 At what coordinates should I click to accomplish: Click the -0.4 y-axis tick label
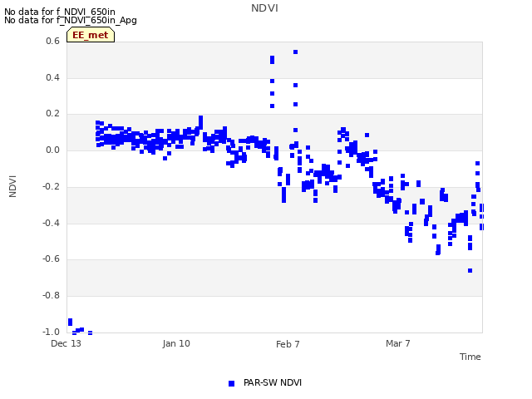coord(51,223)
